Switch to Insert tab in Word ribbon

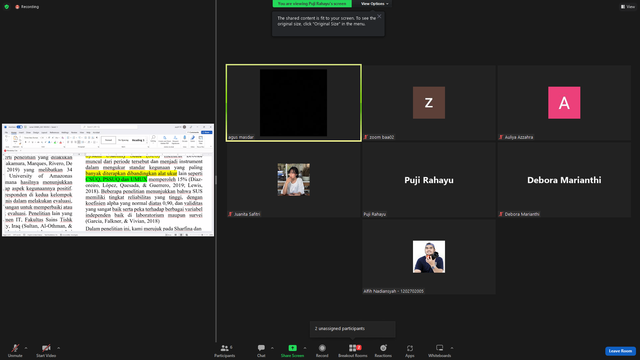(21, 132)
